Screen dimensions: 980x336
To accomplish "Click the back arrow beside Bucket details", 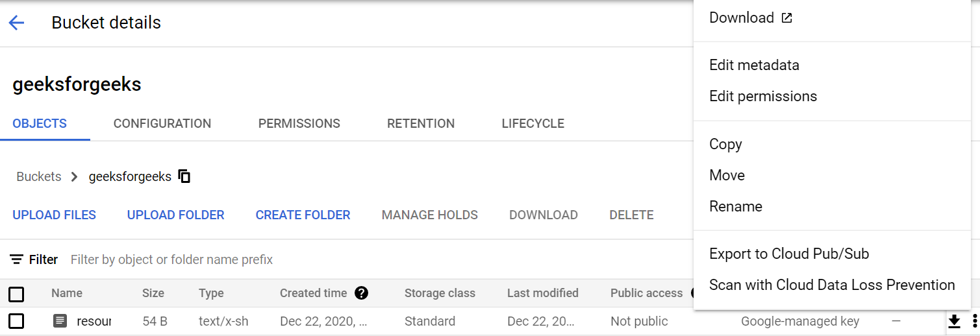I will pos(16,23).
